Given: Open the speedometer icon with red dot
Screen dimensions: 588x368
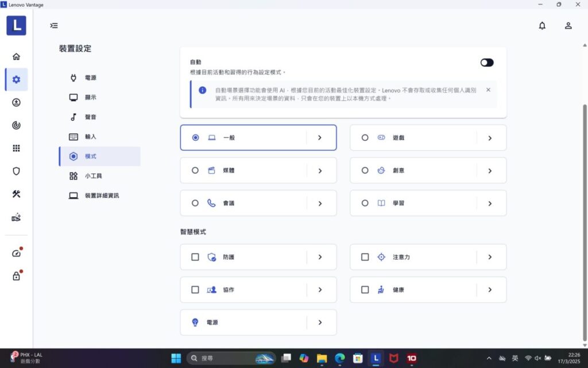Looking at the screenshot, I should (16, 253).
